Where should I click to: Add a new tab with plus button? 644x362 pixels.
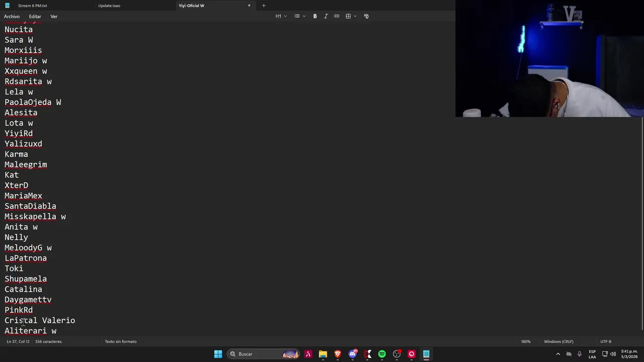[x=264, y=6]
